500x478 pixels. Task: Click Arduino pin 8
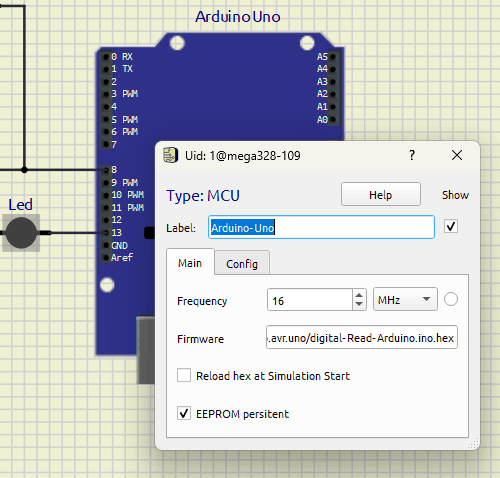(106, 170)
